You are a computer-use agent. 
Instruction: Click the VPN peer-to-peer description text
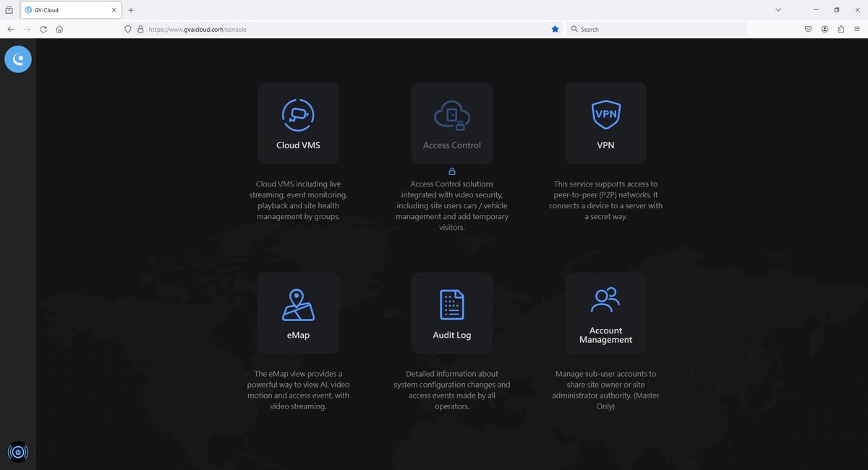point(605,200)
